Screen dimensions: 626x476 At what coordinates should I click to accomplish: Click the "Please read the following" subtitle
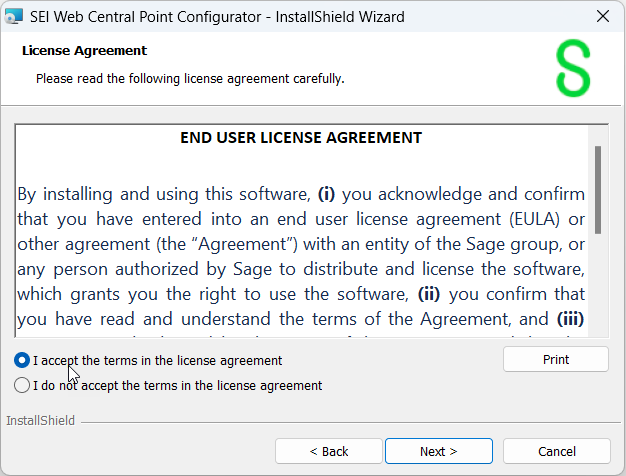pyautogui.click(x=190, y=78)
